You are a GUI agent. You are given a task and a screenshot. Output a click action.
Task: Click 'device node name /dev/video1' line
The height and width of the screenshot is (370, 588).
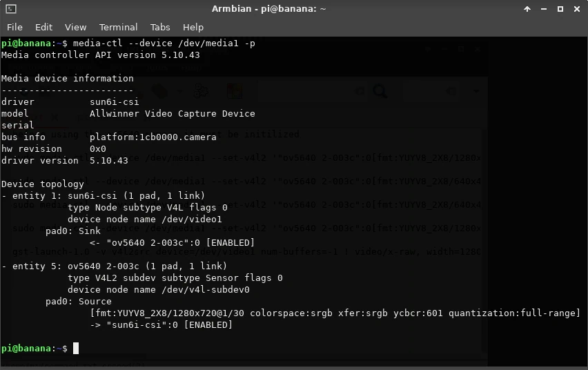[145, 219]
